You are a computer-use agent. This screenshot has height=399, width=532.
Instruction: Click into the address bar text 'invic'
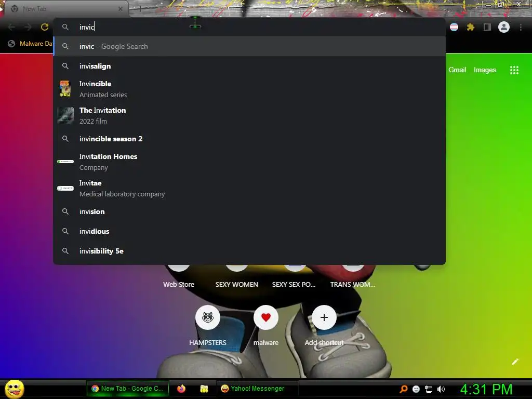point(87,27)
